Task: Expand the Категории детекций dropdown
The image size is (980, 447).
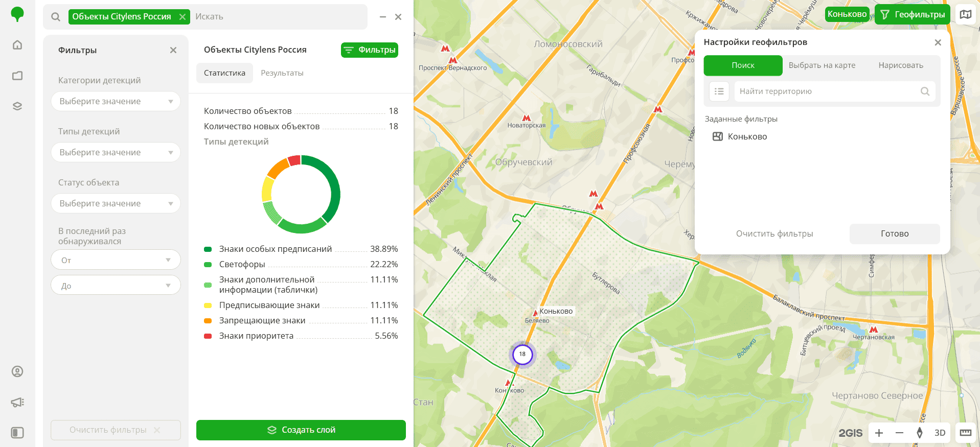Action: pos(116,101)
